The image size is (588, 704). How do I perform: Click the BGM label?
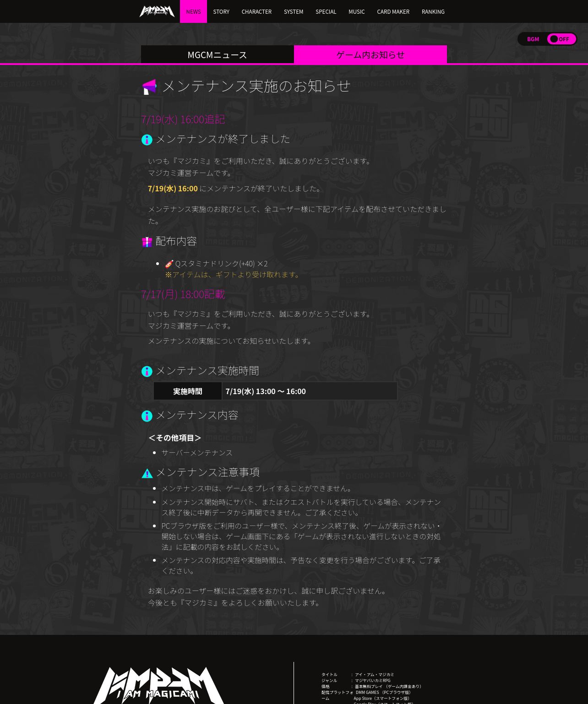click(533, 39)
